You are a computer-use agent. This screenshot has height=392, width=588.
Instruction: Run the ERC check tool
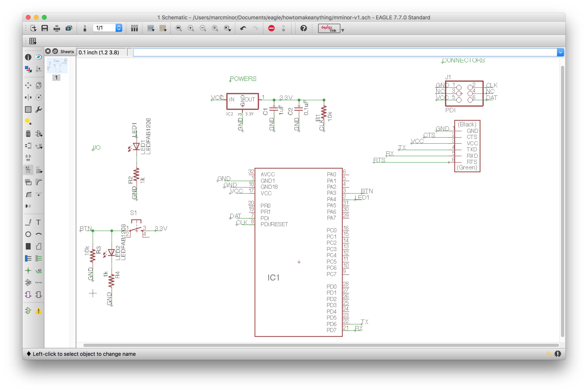[28, 311]
